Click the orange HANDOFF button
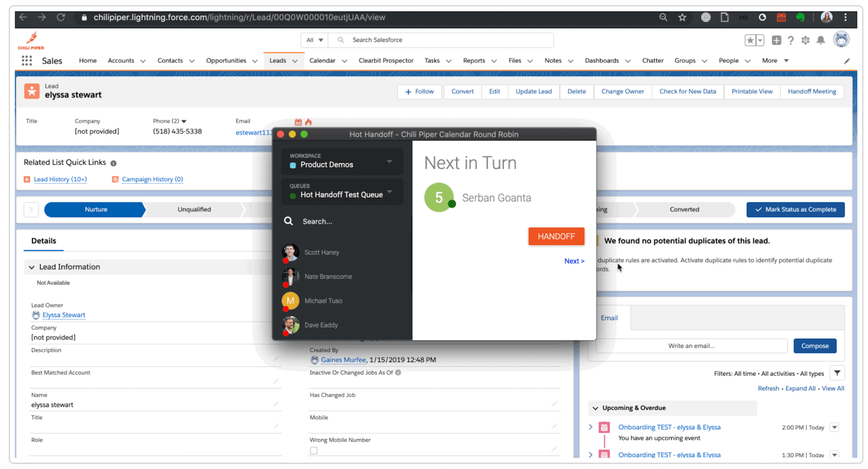This screenshot has width=868, height=469. coord(556,236)
